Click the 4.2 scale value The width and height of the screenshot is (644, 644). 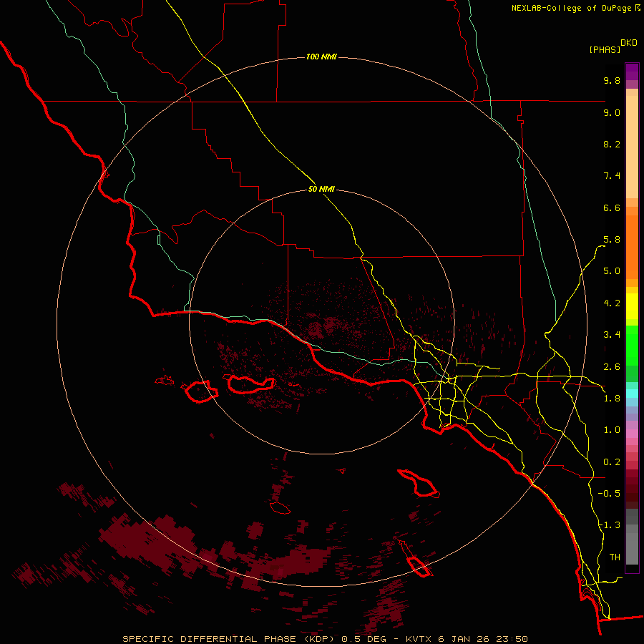click(x=612, y=303)
